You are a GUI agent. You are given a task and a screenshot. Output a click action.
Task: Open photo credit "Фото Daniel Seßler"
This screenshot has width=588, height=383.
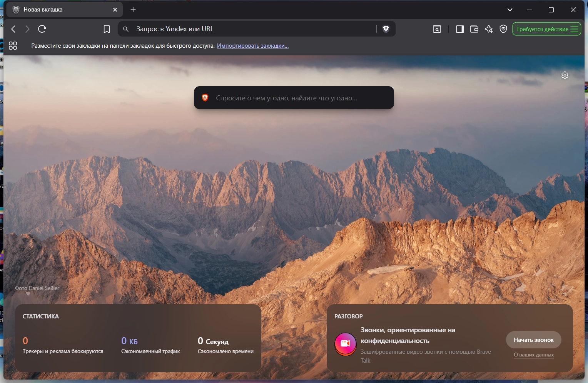[37, 288]
